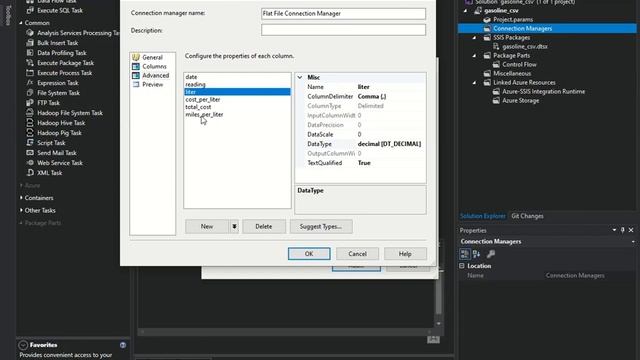This screenshot has height=360, width=640.
Task: Open the Columns page
Action: (x=154, y=66)
